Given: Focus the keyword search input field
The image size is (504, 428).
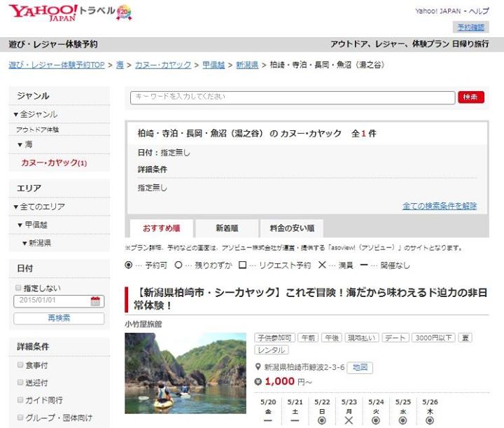Looking at the screenshot, I should [x=293, y=97].
